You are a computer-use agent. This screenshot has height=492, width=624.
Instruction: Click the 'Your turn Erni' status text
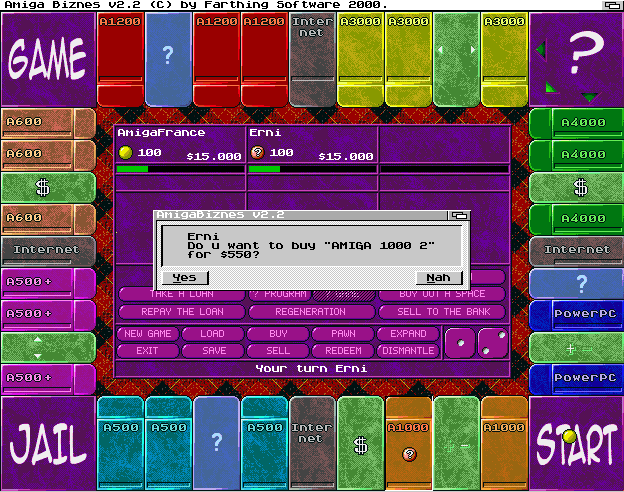(x=312, y=369)
